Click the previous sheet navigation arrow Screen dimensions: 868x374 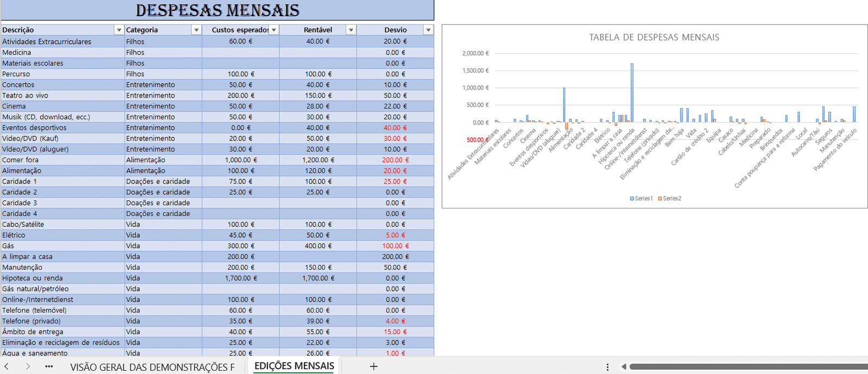click(x=7, y=367)
